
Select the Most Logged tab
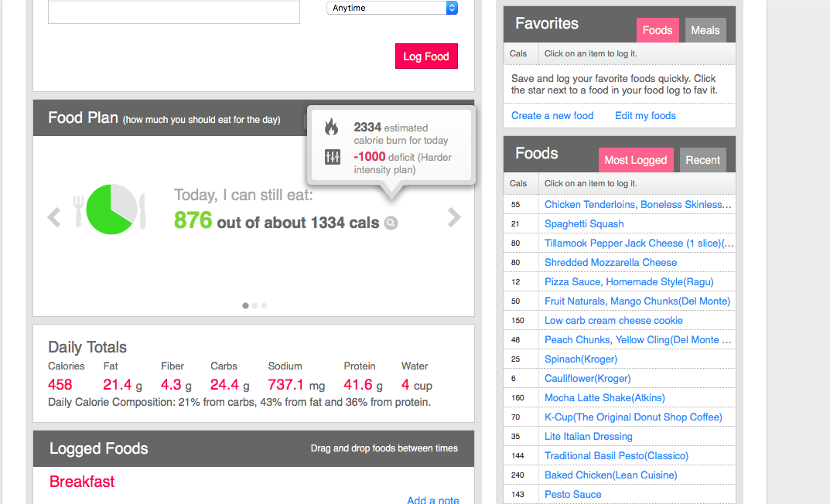tap(635, 160)
